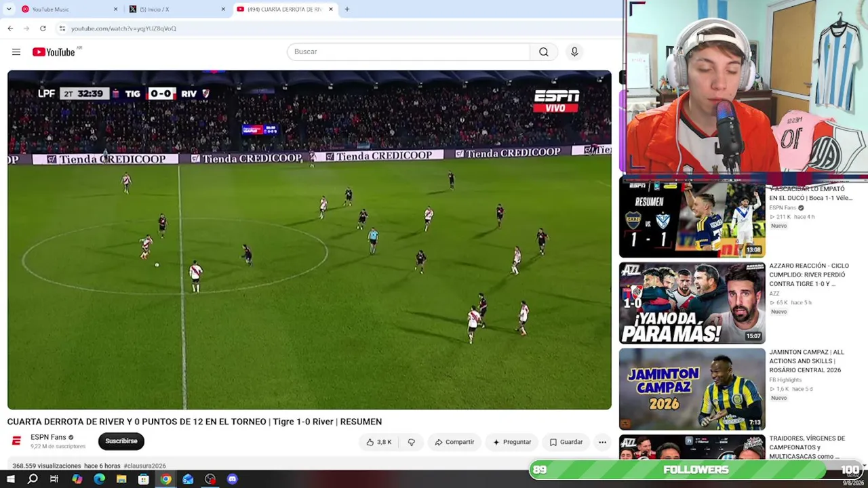Viewport: 868px width, 488px height.
Task: Open Microsoft Edge from the taskbar
Action: [99, 479]
